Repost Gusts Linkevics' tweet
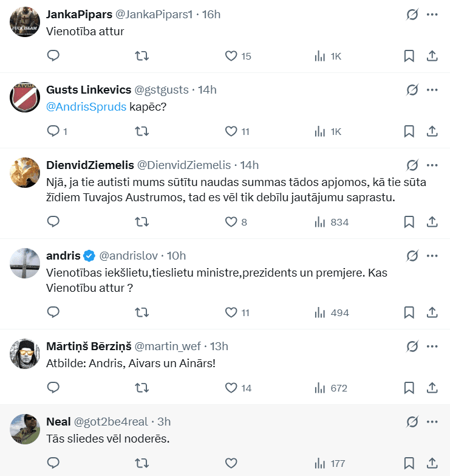 click(x=141, y=131)
